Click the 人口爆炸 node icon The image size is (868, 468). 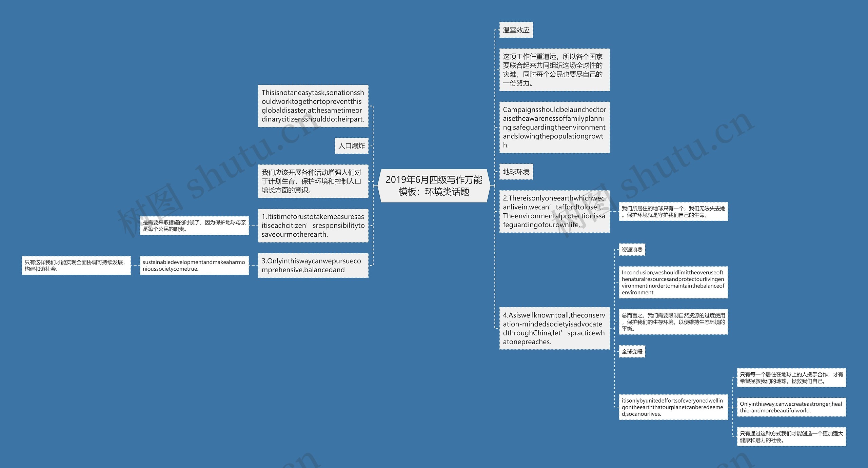[x=347, y=147]
